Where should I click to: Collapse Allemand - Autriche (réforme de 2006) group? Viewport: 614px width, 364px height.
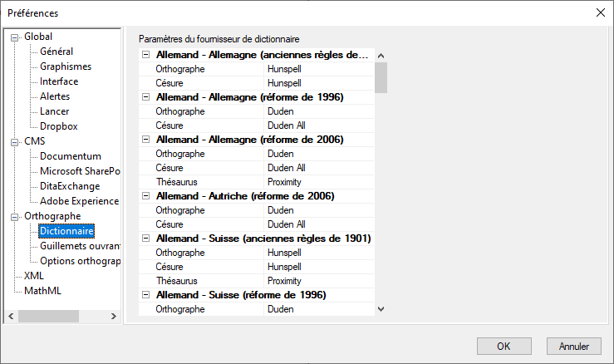(x=146, y=196)
